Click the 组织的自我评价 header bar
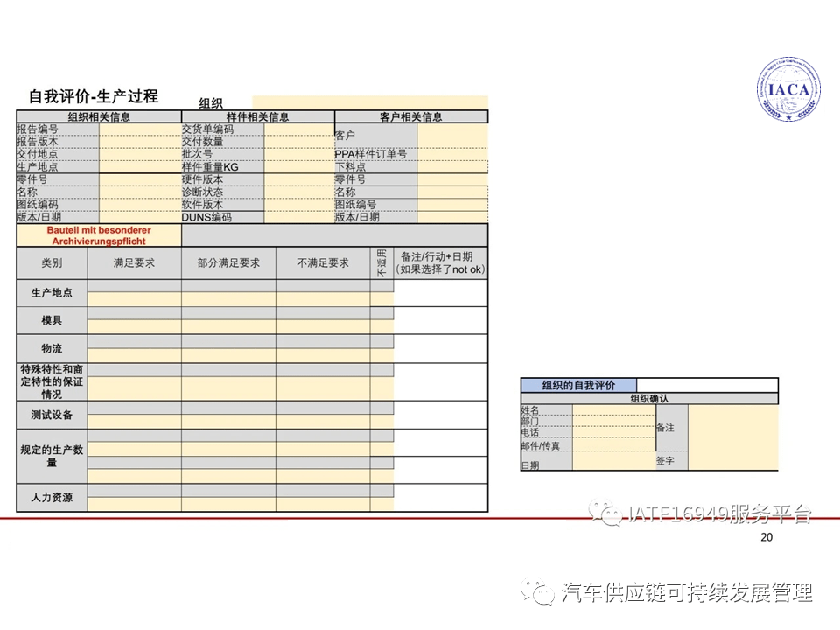The width and height of the screenshot is (840, 630). click(577, 385)
